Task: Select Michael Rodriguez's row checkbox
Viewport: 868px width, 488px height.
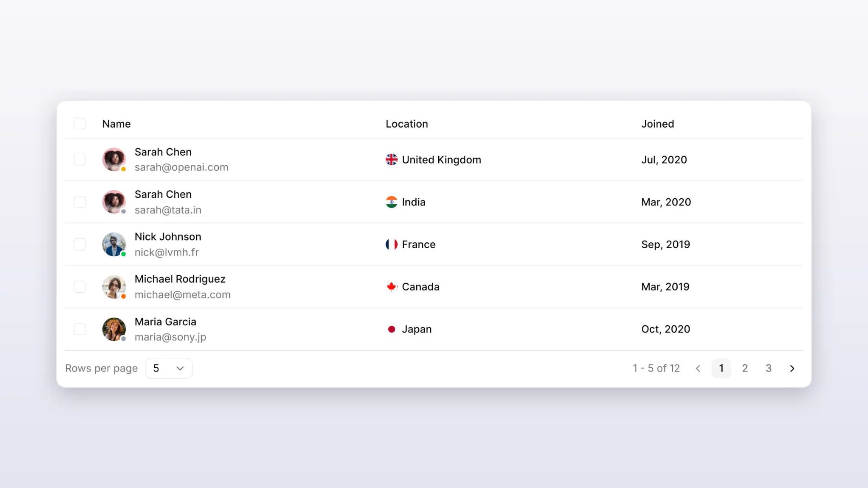Action: click(80, 287)
